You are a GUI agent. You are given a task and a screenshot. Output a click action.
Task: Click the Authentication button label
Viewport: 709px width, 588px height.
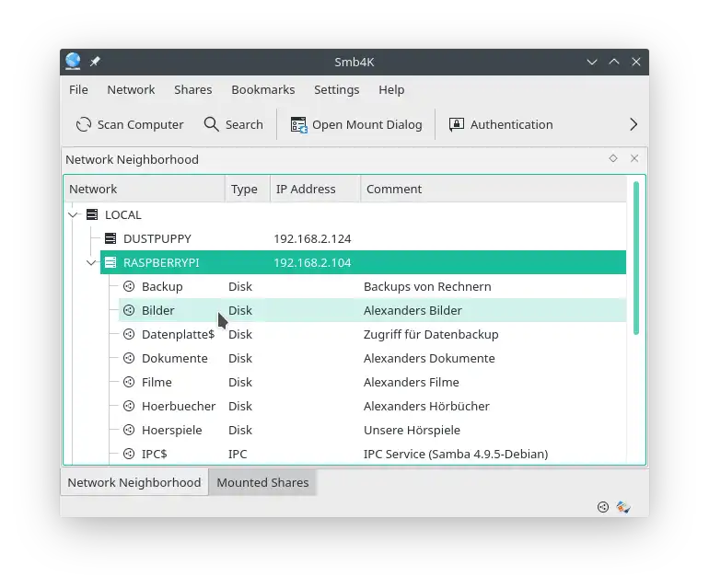[x=511, y=124]
